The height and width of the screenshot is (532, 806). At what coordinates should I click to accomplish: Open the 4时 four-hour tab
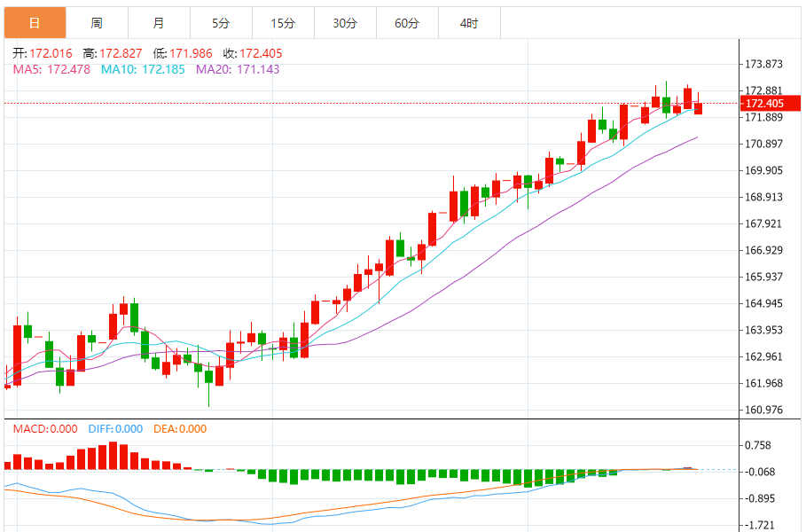[469, 23]
